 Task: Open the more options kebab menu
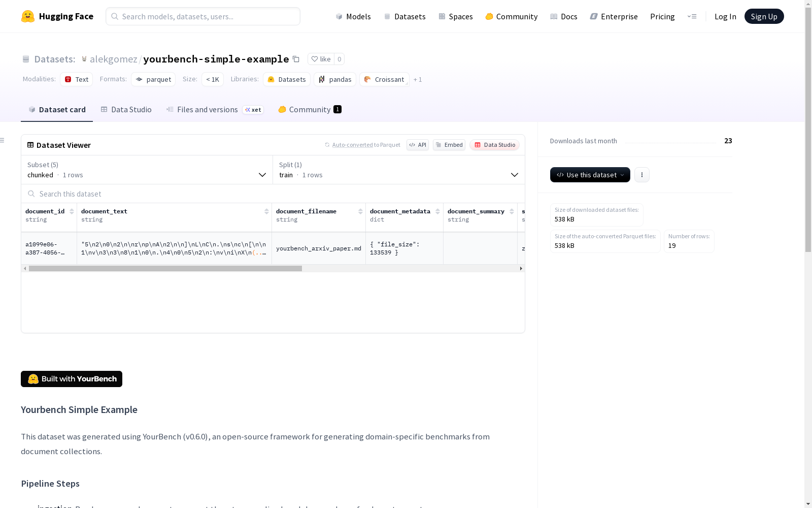click(x=642, y=175)
